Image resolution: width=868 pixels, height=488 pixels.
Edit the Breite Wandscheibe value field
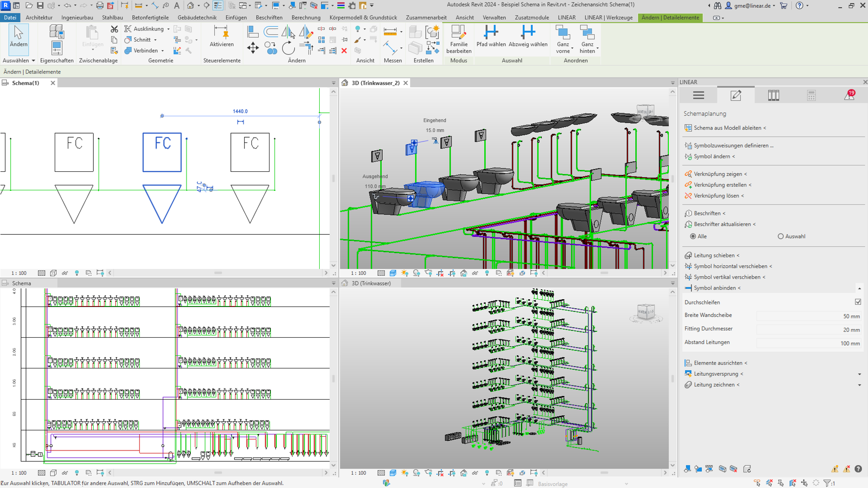[808, 316]
